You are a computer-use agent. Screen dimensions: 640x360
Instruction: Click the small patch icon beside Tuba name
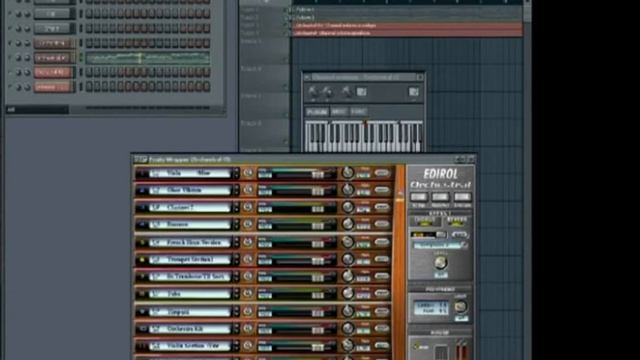(x=156, y=293)
